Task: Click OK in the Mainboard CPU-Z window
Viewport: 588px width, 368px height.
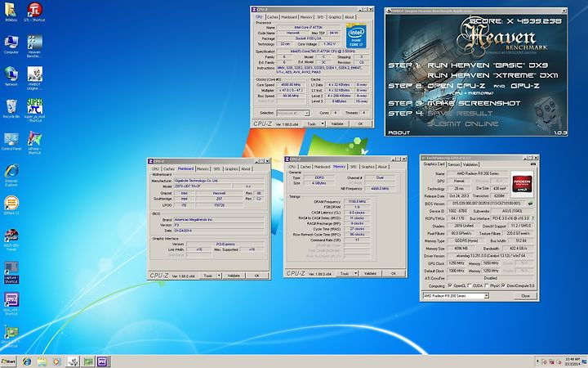Action: pos(257,276)
